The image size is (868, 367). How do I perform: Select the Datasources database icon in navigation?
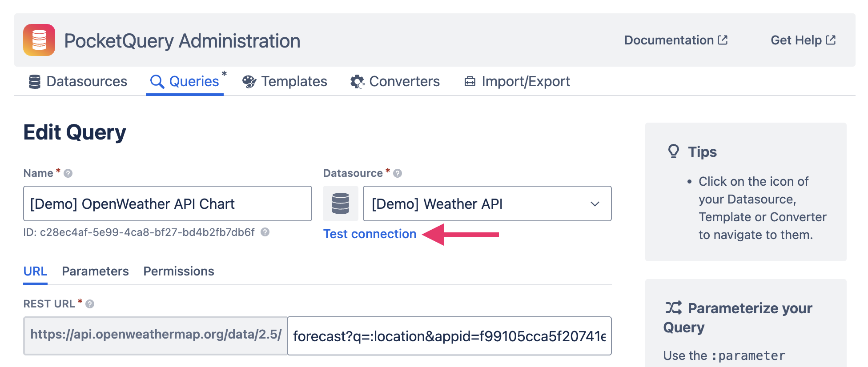coord(35,81)
